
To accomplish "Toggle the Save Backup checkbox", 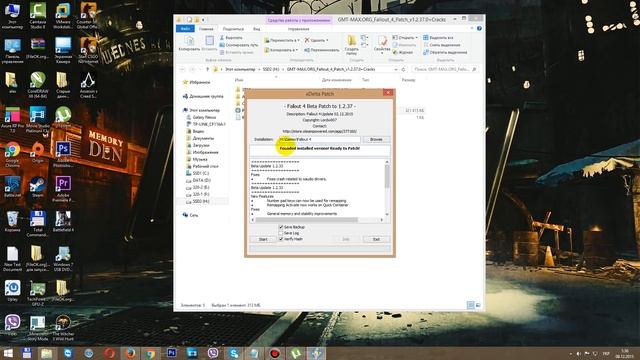I will [x=281, y=227].
